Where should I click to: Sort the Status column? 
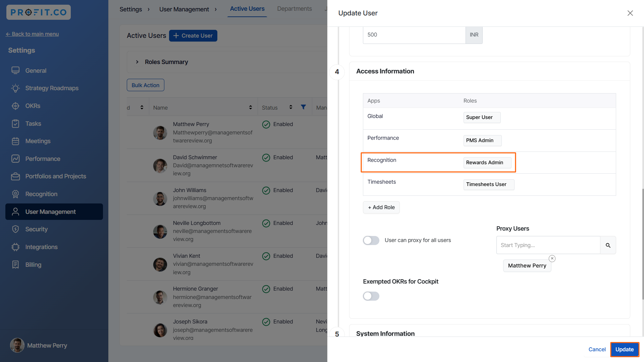pos(291,107)
